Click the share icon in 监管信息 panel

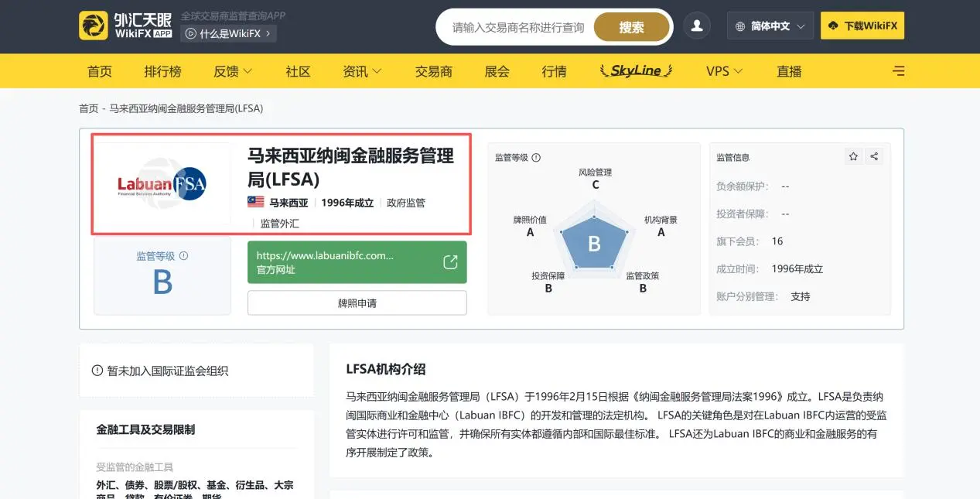pos(874,156)
